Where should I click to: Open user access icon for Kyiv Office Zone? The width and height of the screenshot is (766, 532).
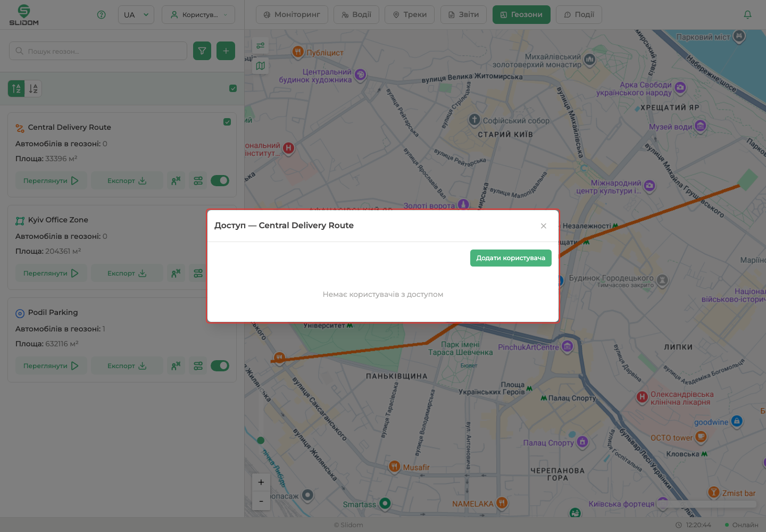click(x=176, y=273)
